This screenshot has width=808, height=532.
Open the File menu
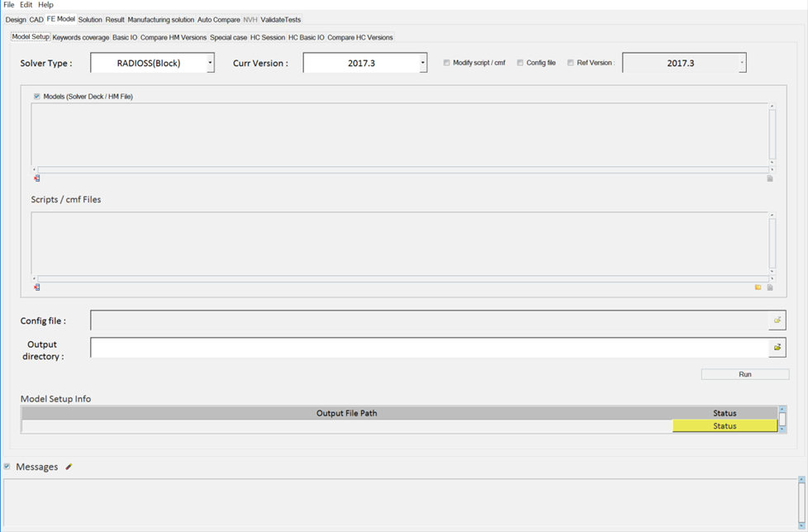9,5
